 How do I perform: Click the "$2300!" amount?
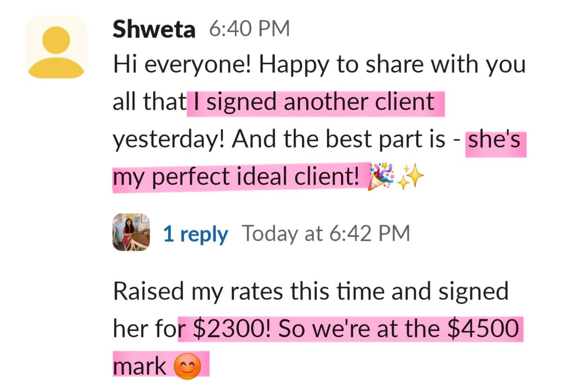coord(232,329)
